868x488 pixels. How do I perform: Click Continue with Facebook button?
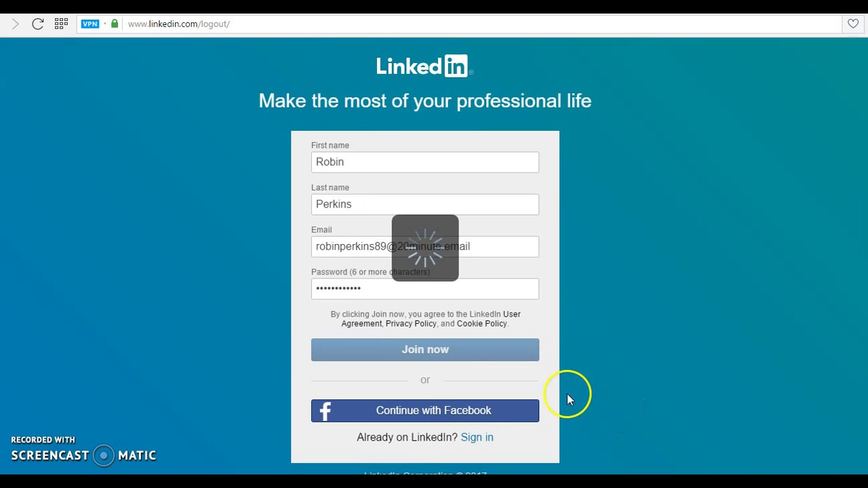tap(425, 411)
